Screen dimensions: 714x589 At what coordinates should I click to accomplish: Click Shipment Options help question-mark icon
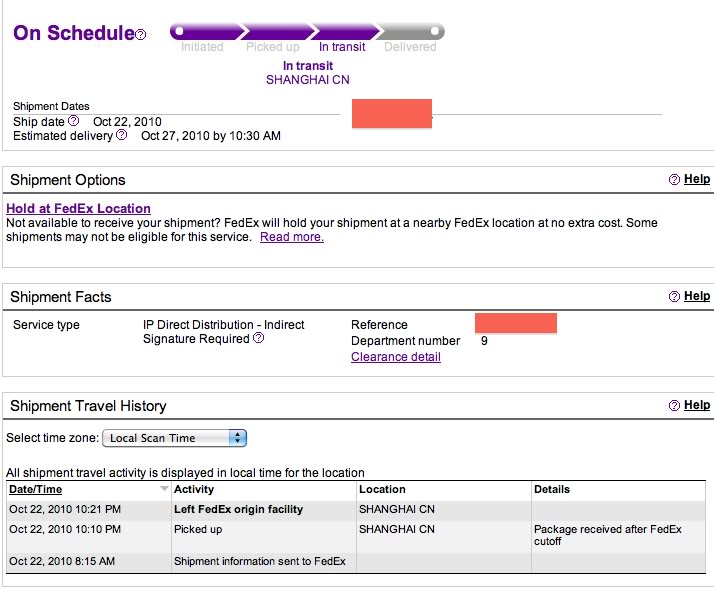(x=674, y=179)
